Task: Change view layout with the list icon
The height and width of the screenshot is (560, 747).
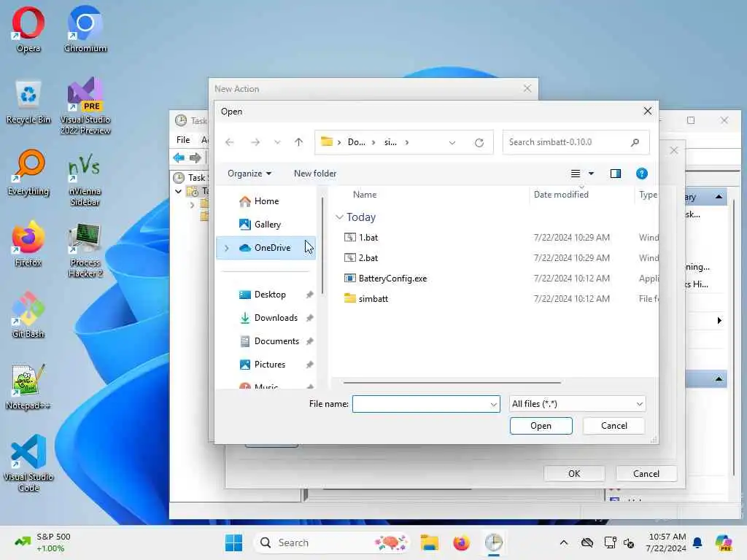Action: [576, 174]
